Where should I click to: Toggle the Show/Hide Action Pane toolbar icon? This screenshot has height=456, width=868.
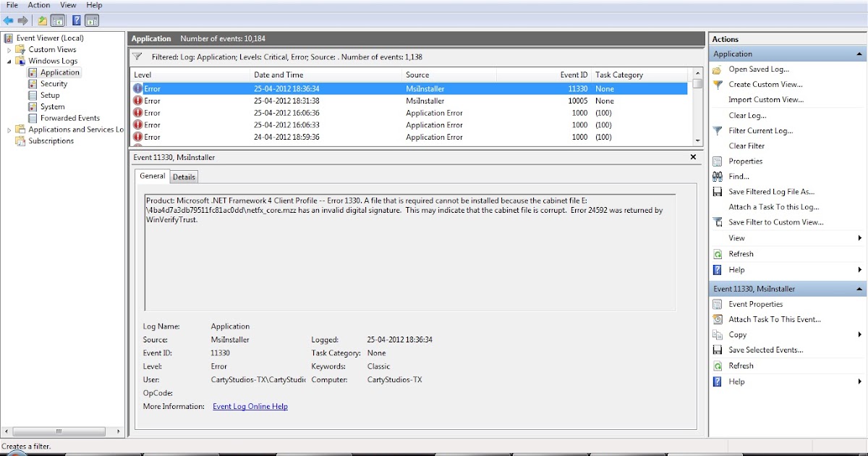tap(92, 20)
